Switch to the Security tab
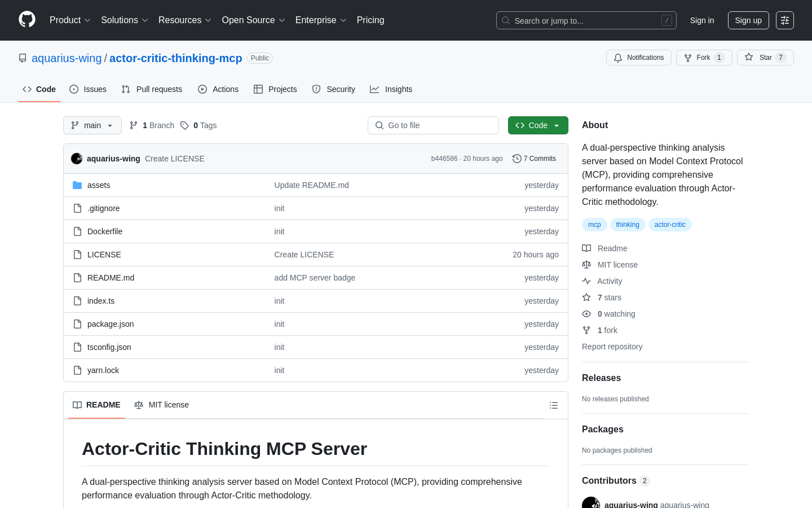Image resolution: width=812 pixels, height=508 pixels. tap(334, 89)
